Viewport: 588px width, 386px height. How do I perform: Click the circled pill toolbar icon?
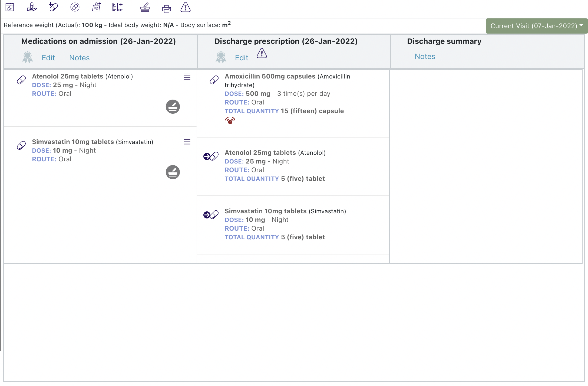click(x=75, y=7)
